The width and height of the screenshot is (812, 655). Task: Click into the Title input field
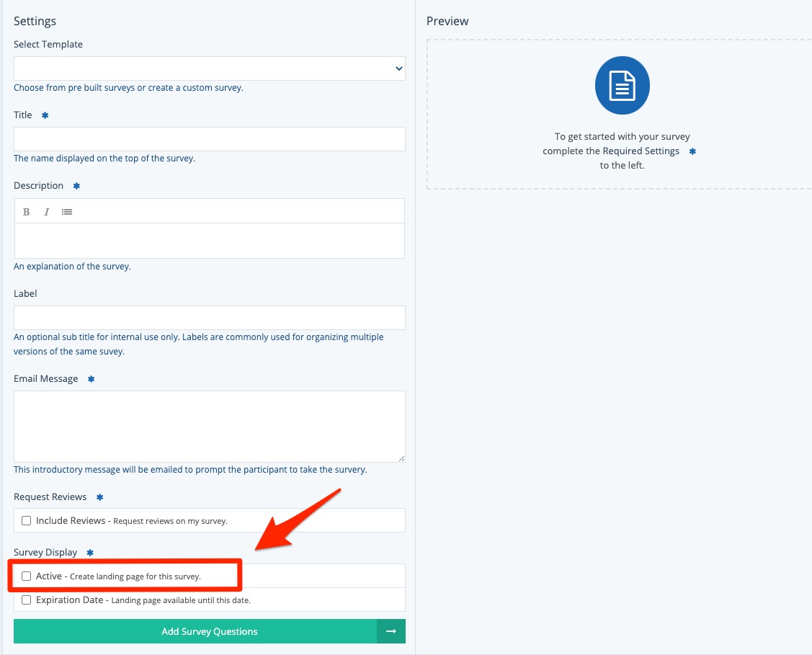point(209,139)
